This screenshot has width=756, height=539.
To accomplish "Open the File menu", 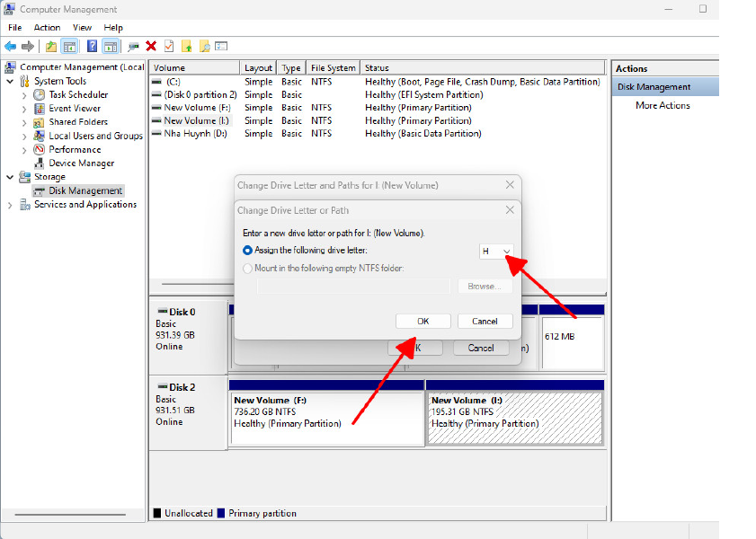I will (15, 28).
